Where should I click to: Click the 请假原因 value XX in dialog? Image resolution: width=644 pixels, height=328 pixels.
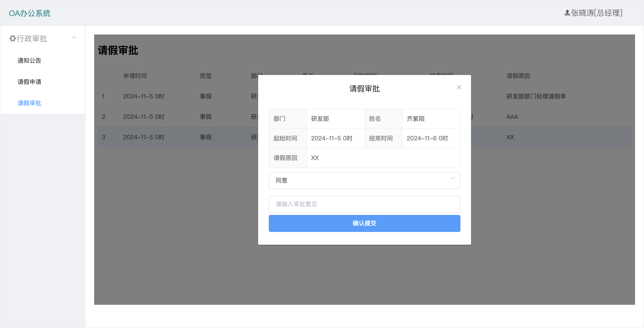315,158
